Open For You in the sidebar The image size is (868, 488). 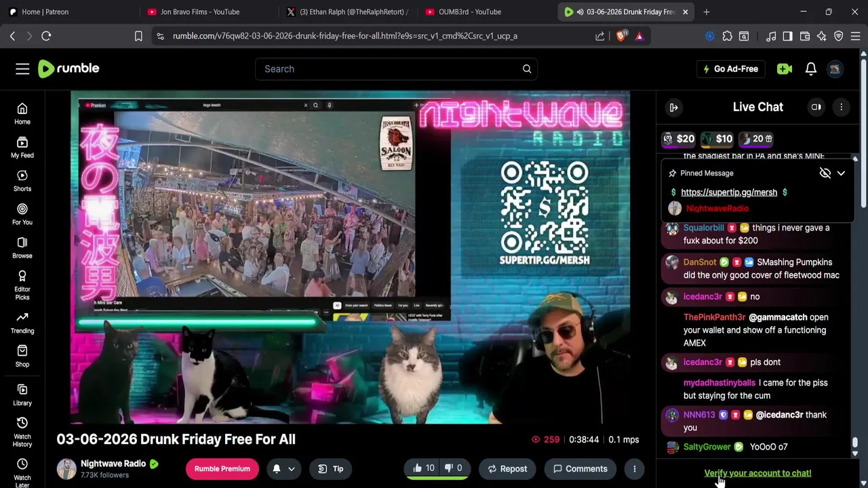pos(22,214)
